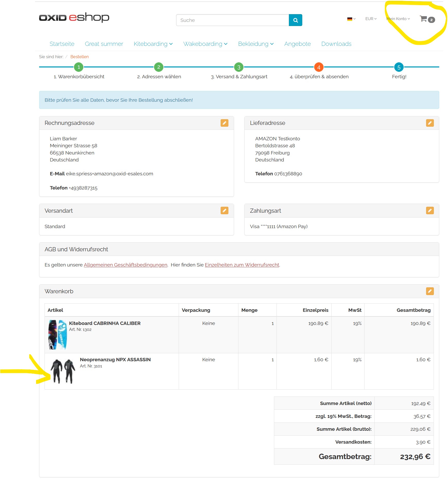Expand the Kiteboarding menu

pyautogui.click(x=153, y=44)
